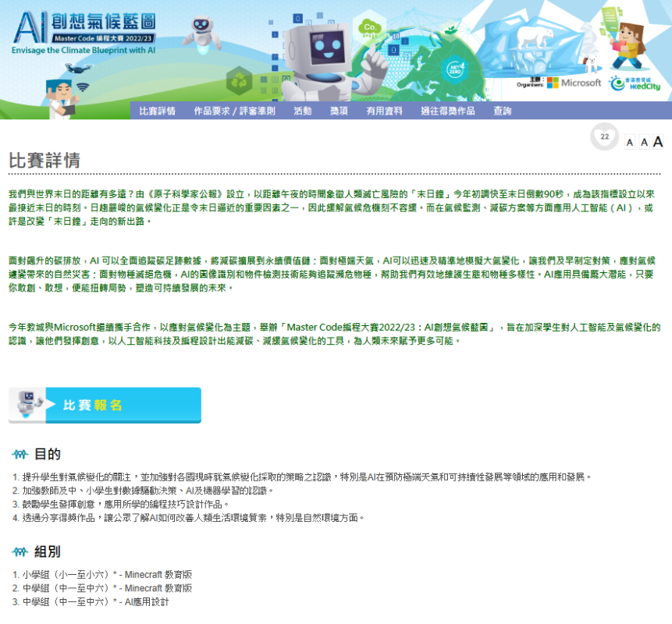Select the smallest font size A
This screenshot has width=672, height=624.
629,142
